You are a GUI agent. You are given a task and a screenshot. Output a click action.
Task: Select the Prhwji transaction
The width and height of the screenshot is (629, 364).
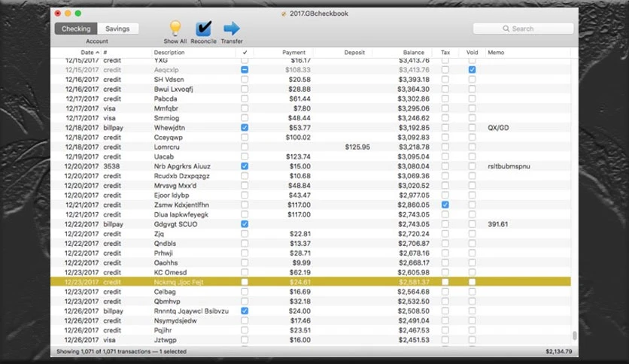311,253
